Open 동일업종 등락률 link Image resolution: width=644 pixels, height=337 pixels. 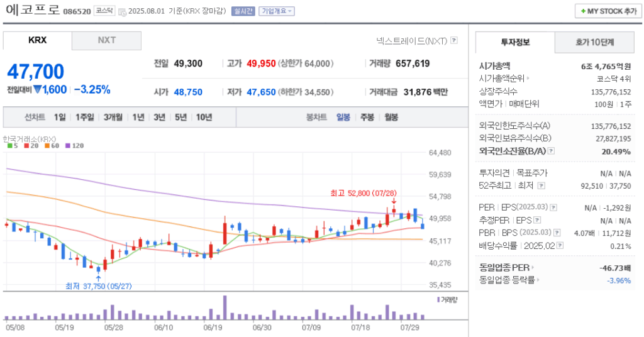509,280
